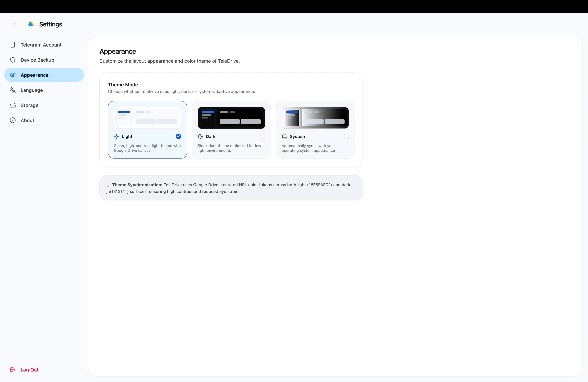
Task: Click 'Automatically syncs with your operating system' text
Action: point(308,148)
